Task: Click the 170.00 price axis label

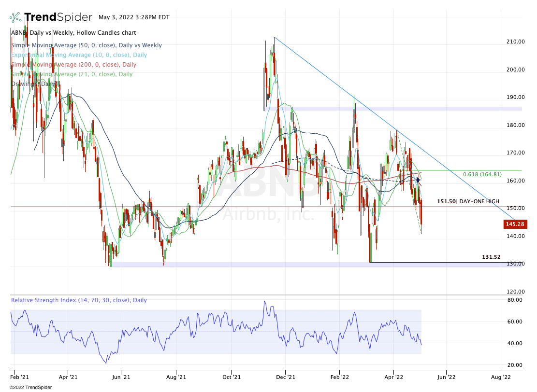Action: coord(515,153)
